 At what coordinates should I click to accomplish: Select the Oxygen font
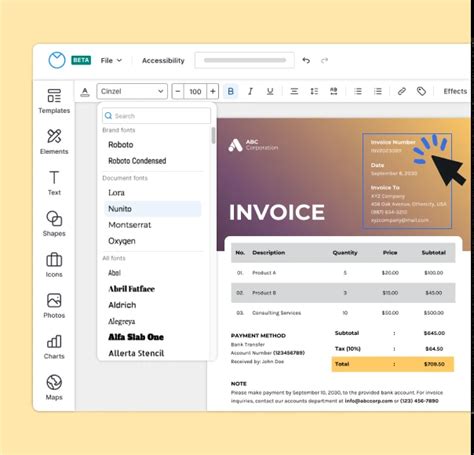tap(122, 241)
